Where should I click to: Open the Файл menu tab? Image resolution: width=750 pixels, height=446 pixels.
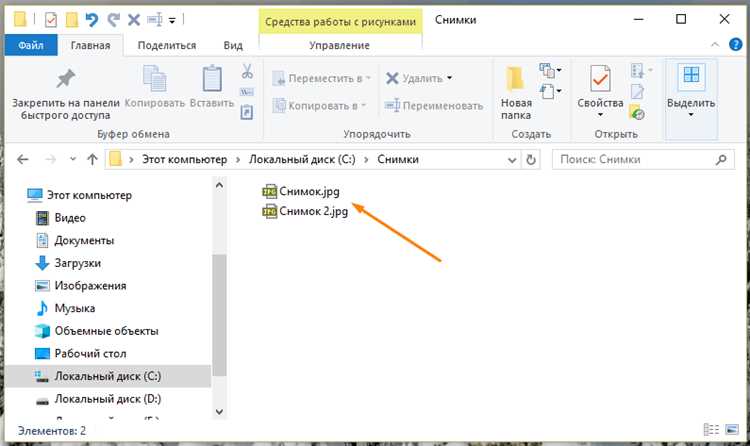tap(31, 45)
